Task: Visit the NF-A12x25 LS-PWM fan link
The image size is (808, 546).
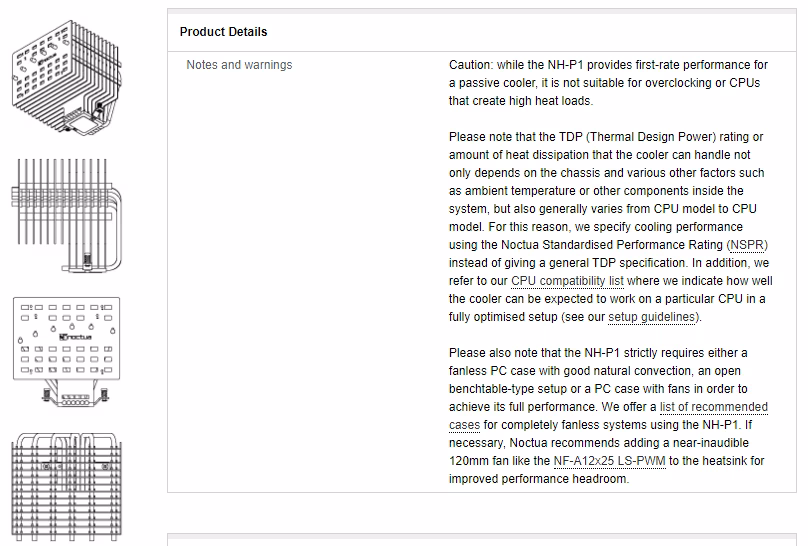Action: tap(609, 461)
